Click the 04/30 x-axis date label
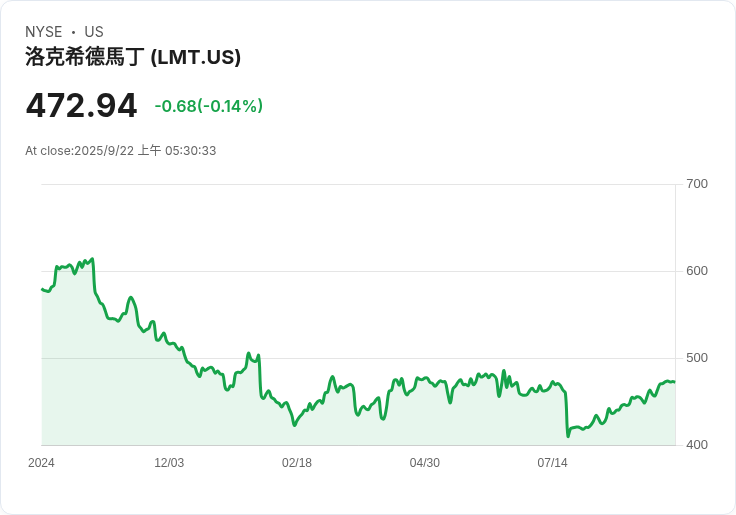736x515 pixels. coord(425,463)
